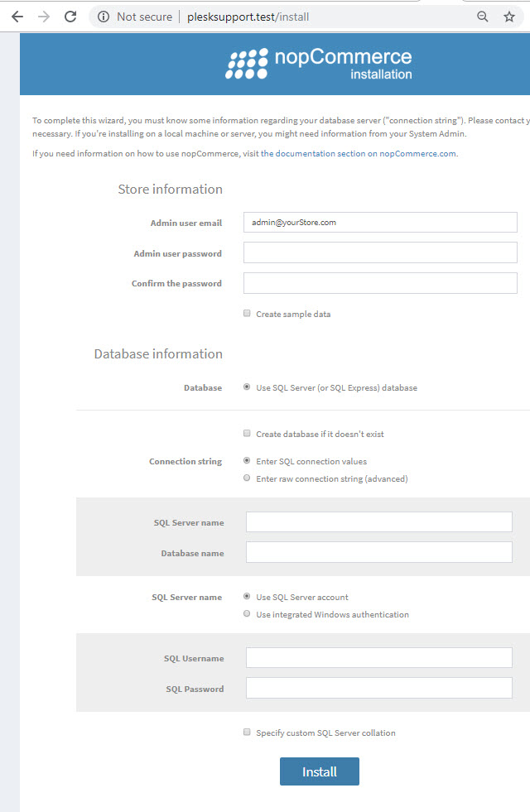The width and height of the screenshot is (530, 812).
Task: Click the address bar URL plesksupport.test/install
Action: coord(248,17)
